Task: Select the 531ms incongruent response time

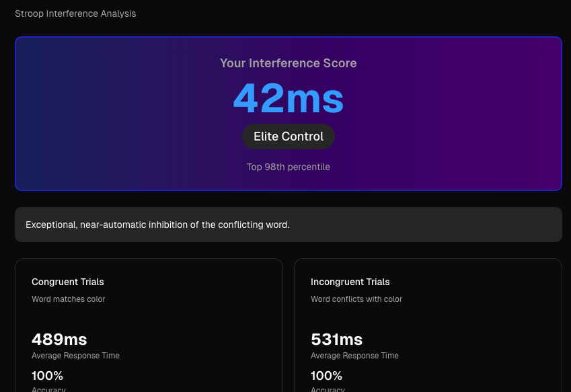Action: tap(336, 340)
